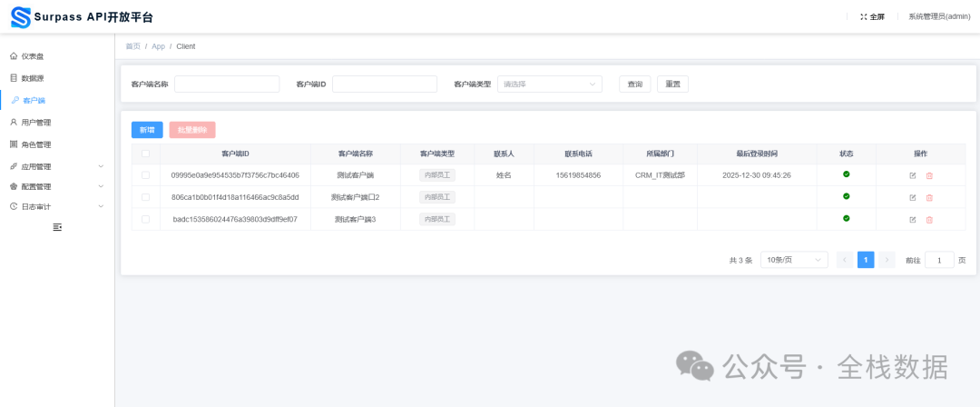This screenshot has width=980, height=407.
Task: Click the edit icon for 测试客户端 row
Action: coord(913,175)
